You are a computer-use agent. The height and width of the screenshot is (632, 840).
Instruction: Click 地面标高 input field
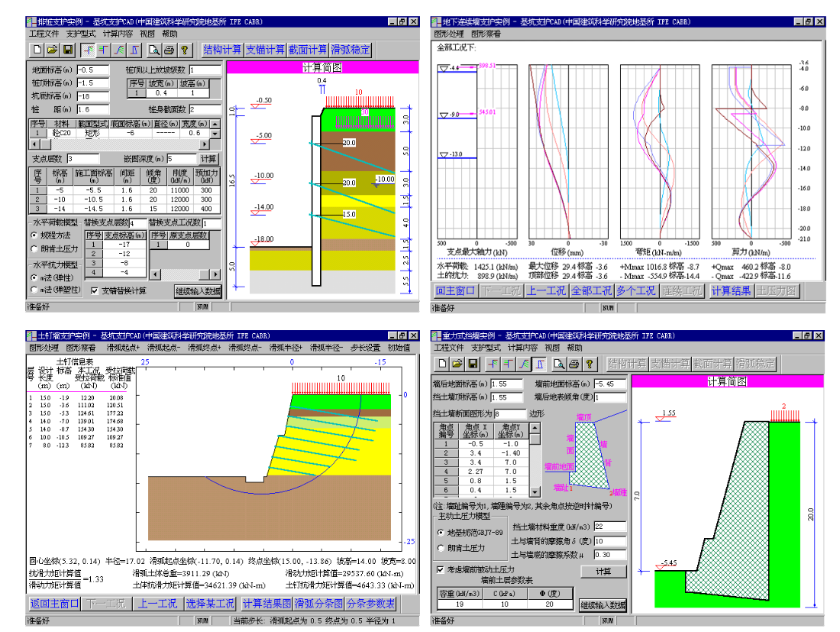pyautogui.click(x=93, y=70)
